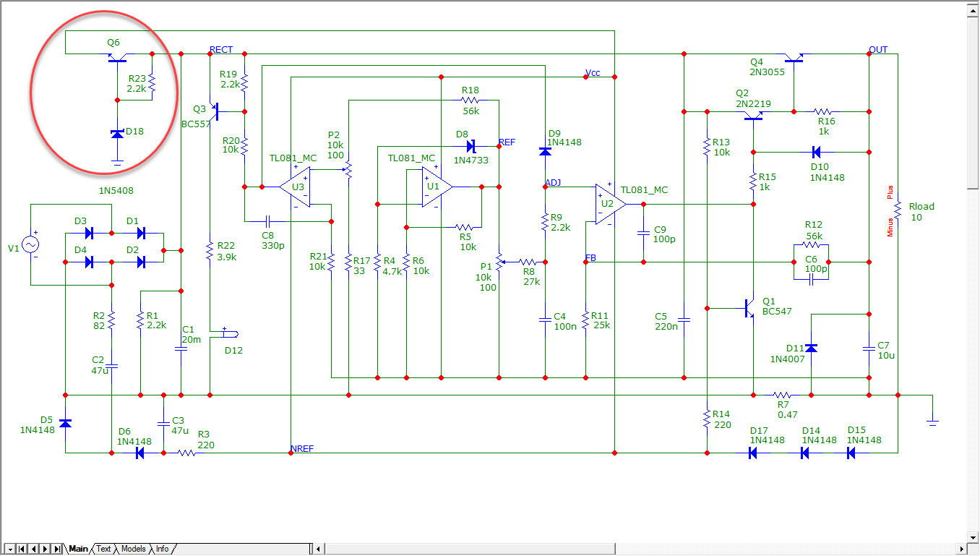Select the V1 AC voltage source
Image resolution: width=980 pixels, height=556 pixels.
tap(31, 245)
